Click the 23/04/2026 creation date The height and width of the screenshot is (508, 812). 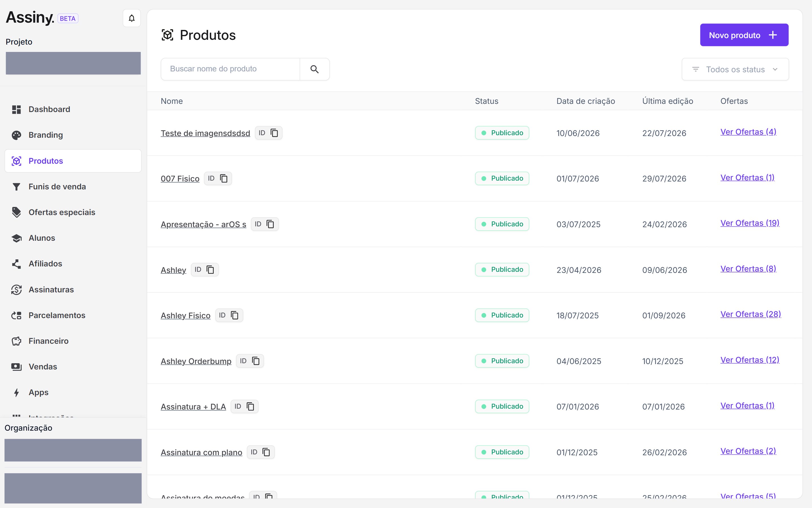(579, 270)
